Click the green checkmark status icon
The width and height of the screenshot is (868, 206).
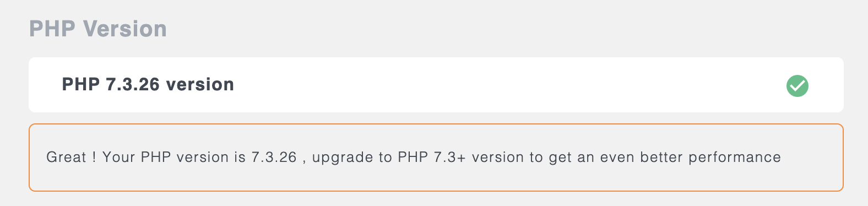click(797, 86)
